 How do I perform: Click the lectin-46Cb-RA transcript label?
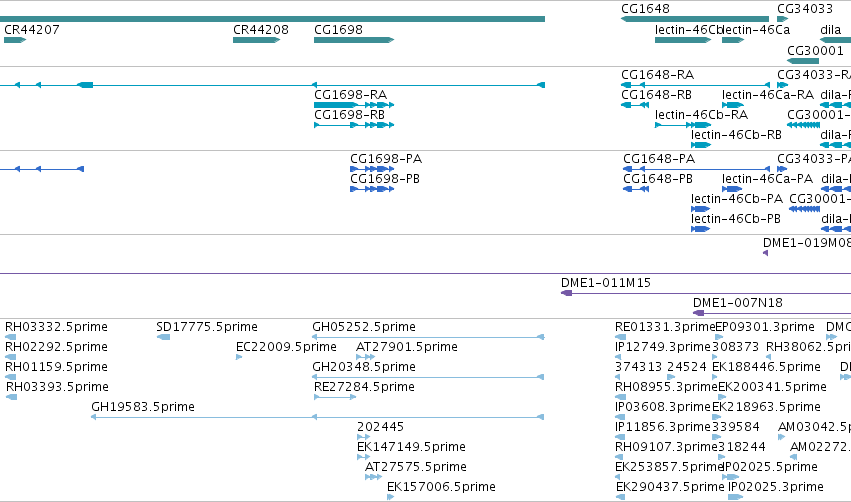click(701, 115)
